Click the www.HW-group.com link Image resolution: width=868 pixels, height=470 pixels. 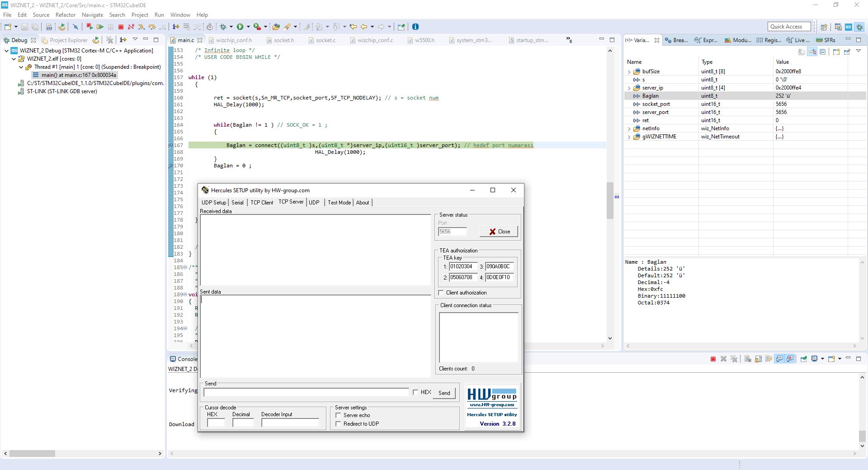(x=492, y=404)
